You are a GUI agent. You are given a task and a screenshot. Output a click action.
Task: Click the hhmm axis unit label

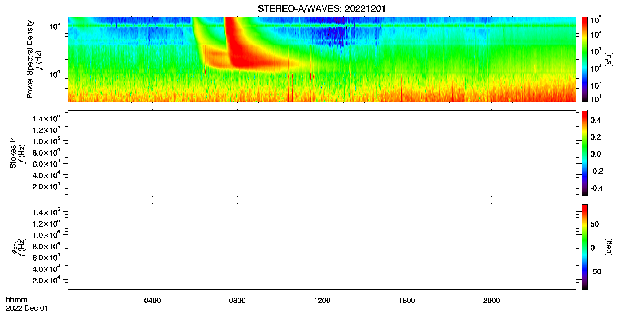click(17, 300)
